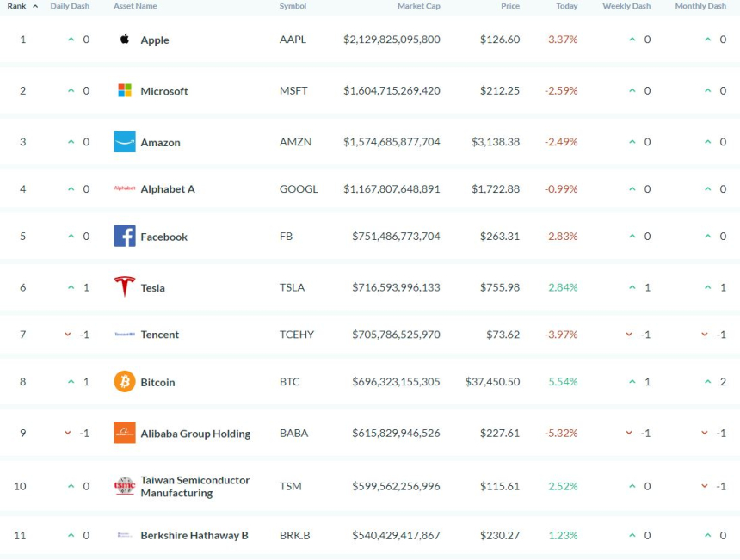Click the Amazon logo icon

125,142
